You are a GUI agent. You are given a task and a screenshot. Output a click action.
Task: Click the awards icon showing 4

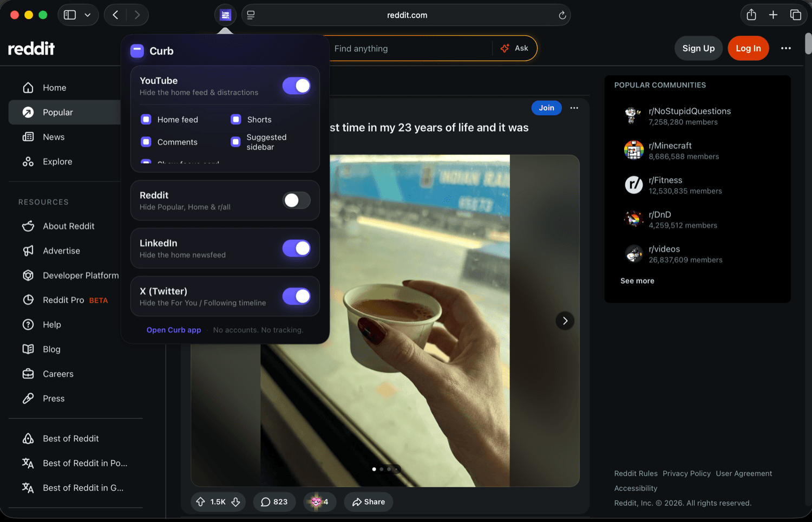click(x=319, y=502)
